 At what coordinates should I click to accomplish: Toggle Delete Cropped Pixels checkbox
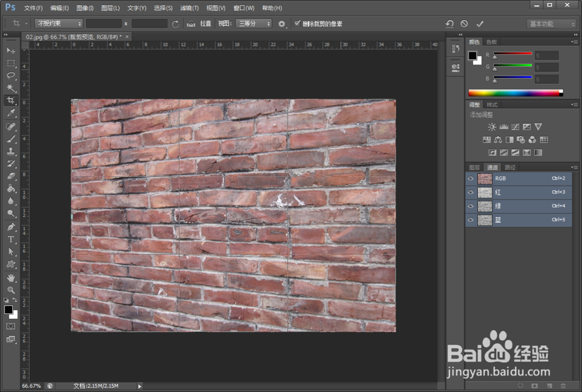[x=297, y=24]
